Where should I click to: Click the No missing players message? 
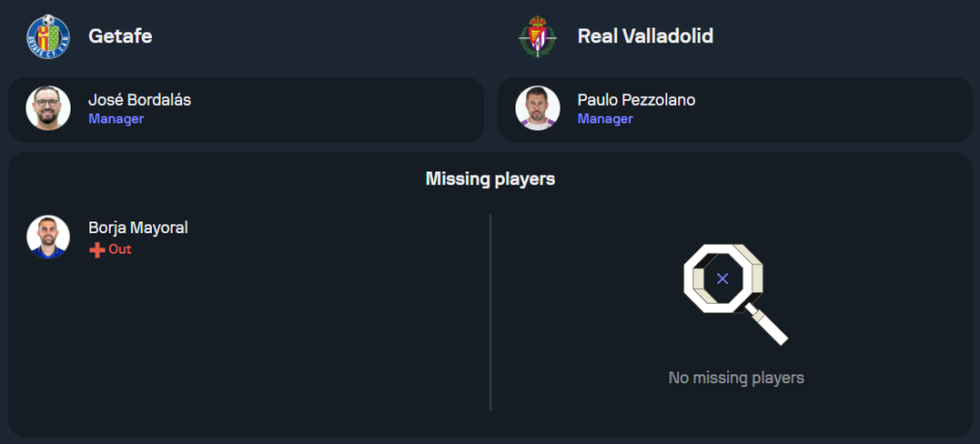[x=735, y=377]
